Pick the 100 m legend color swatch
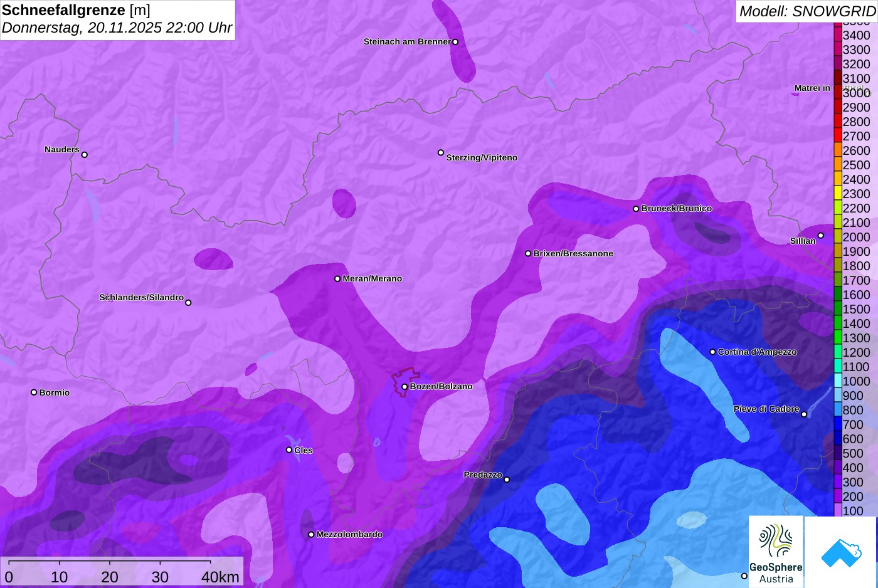878x588 pixels. click(838, 511)
